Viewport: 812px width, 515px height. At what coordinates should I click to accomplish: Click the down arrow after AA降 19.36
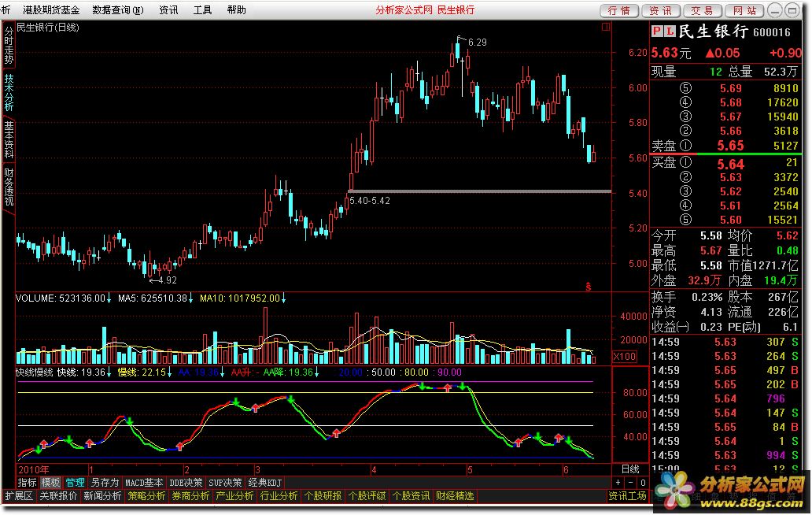click(x=316, y=372)
